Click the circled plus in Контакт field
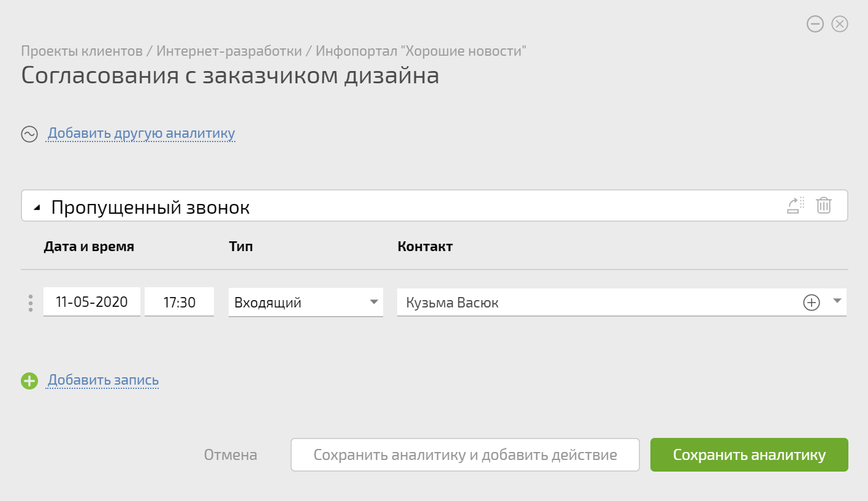The height and width of the screenshot is (501, 868). pos(812,303)
